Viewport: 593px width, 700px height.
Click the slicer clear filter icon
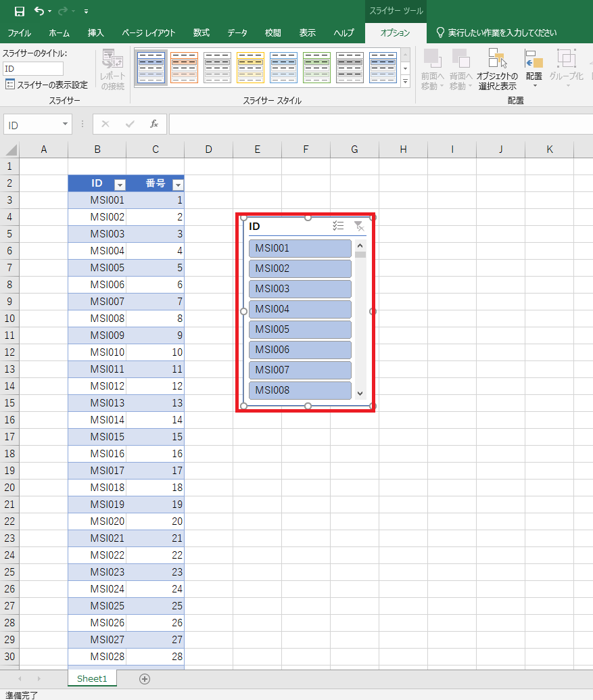click(x=359, y=226)
